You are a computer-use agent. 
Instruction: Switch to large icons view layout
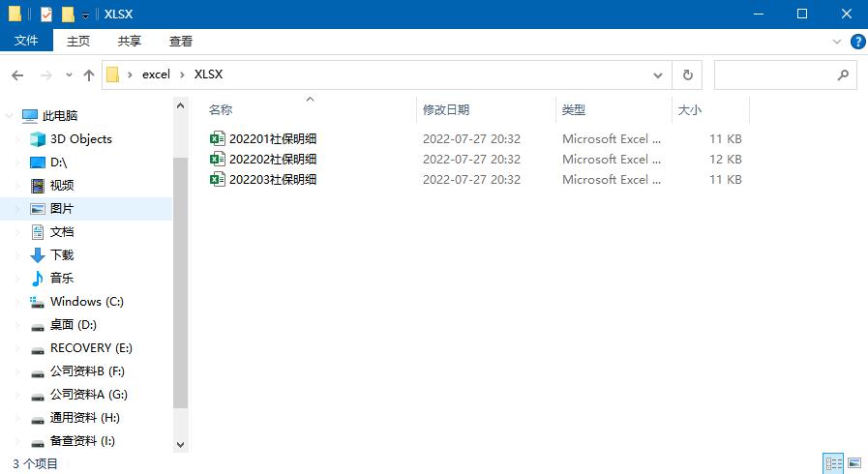(854, 463)
